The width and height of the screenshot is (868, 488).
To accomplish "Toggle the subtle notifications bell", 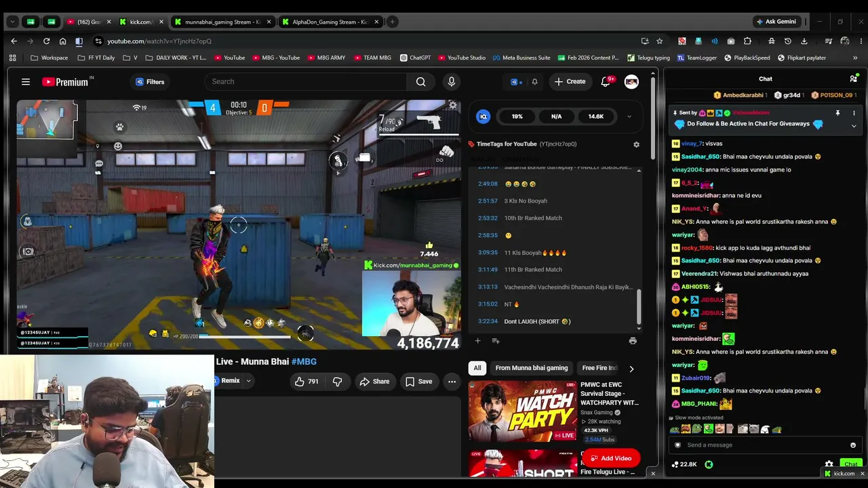I will 534,82.
